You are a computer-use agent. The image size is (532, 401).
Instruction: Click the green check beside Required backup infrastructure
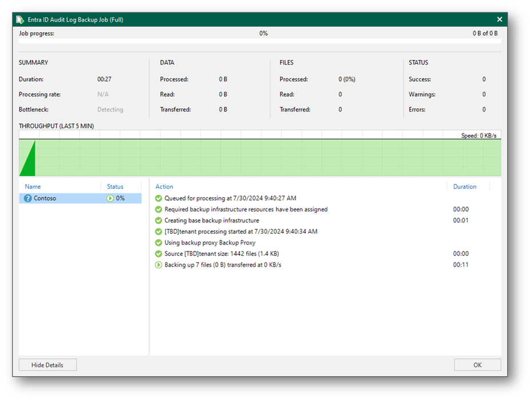click(x=159, y=210)
